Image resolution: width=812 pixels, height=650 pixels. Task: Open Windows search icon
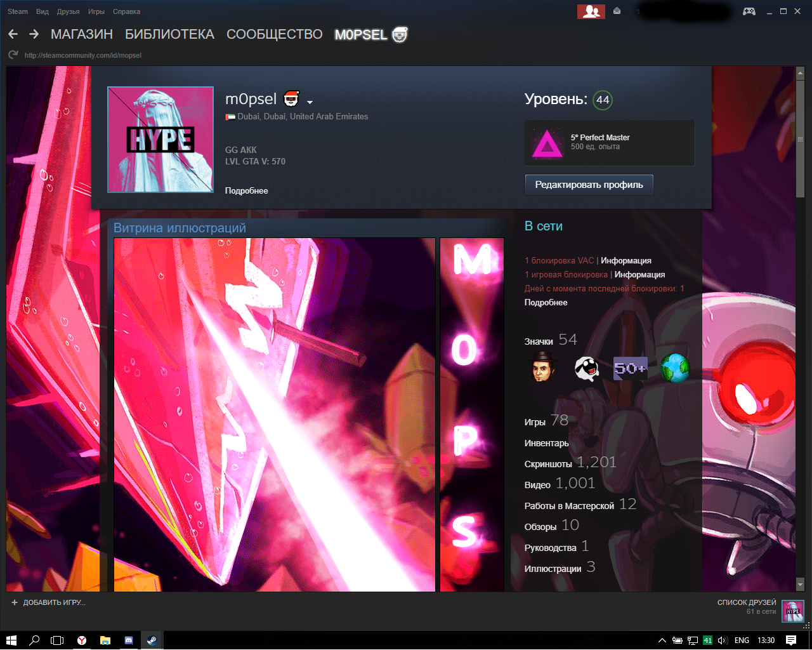tap(35, 640)
